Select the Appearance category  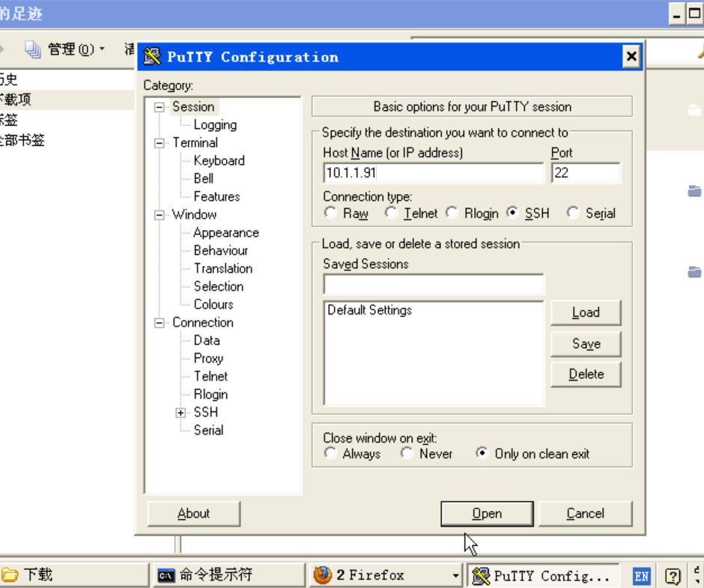click(x=226, y=233)
